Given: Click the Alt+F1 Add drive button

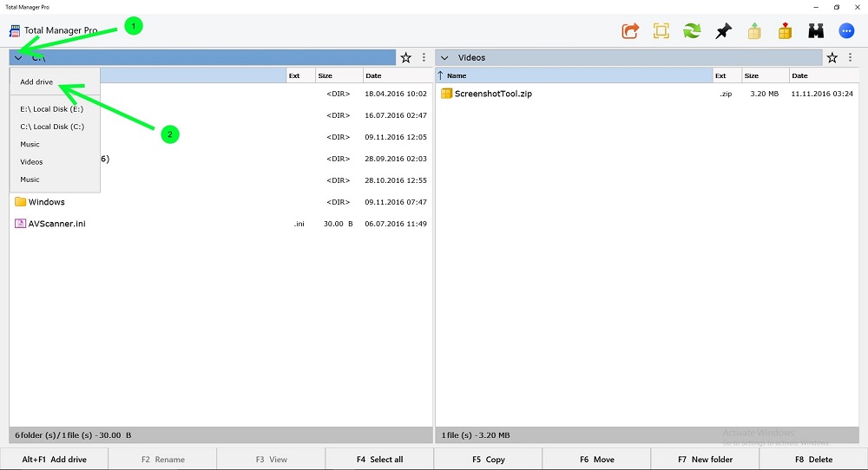Looking at the screenshot, I should [54, 460].
